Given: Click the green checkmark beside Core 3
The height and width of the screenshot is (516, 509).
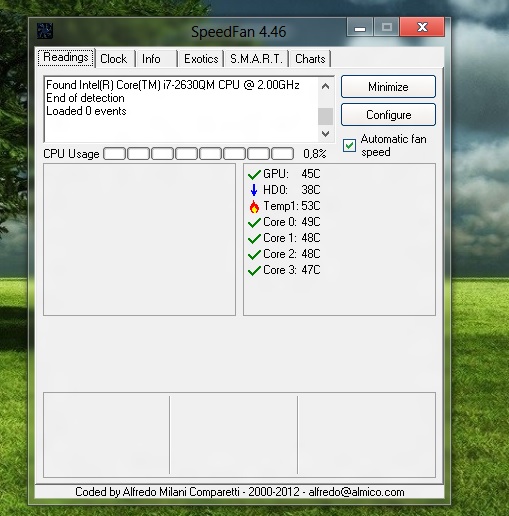Looking at the screenshot, I should click(x=254, y=270).
